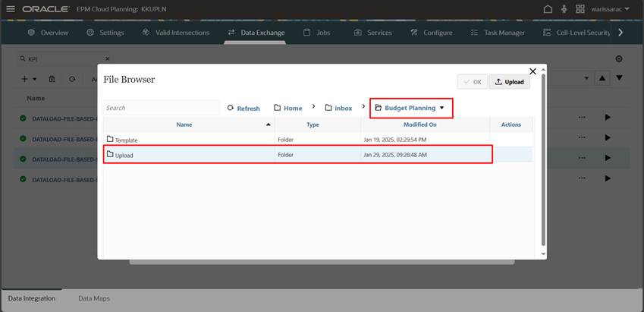This screenshot has height=312, width=644.
Task: Click the fourth integration's green status icon
Action: point(23,179)
